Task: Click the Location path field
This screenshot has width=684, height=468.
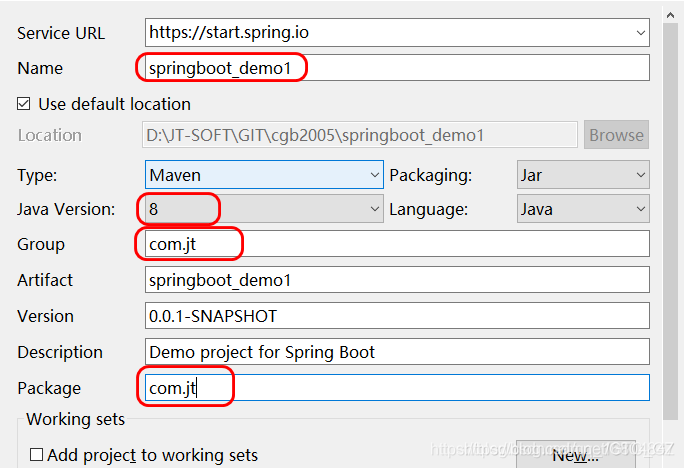Action: point(360,135)
